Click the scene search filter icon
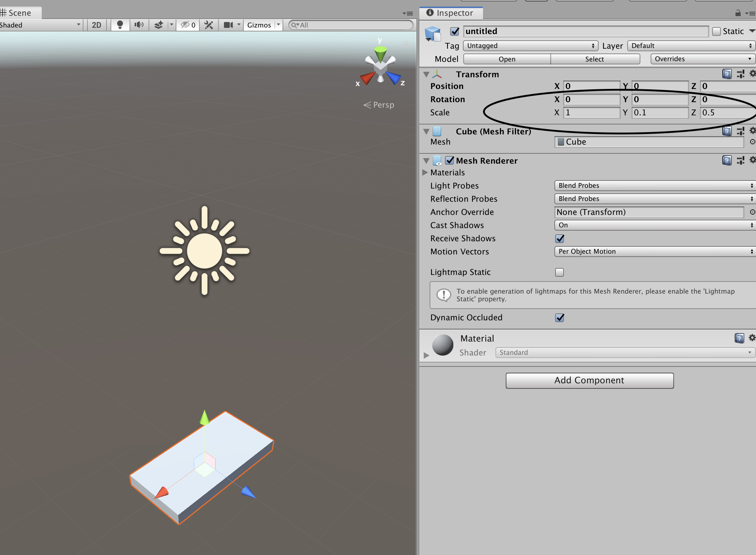Image resolution: width=756 pixels, height=555 pixels. (293, 25)
